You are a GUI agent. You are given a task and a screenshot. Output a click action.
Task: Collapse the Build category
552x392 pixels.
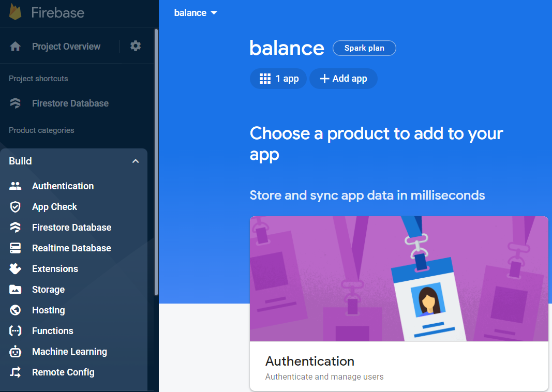click(136, 161)
